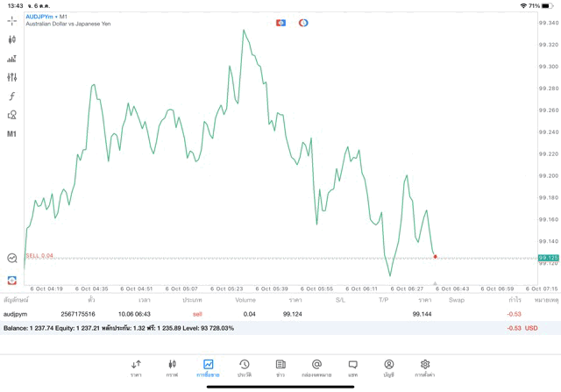Sort positions by the Volume column
561x392 pixels.
pyautogui.click(x=245, y=300)
